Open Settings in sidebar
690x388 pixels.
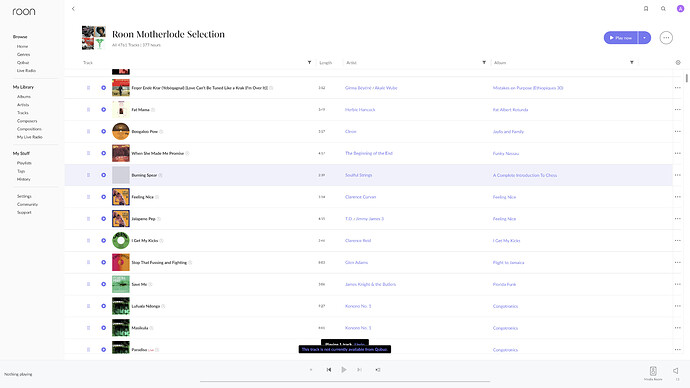click(24, 196)
